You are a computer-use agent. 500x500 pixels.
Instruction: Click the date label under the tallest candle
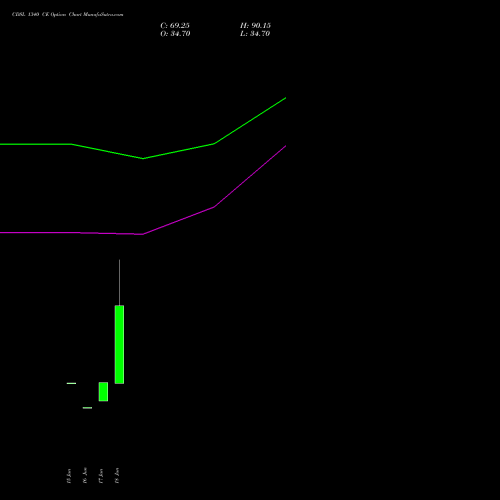(117, 476)
